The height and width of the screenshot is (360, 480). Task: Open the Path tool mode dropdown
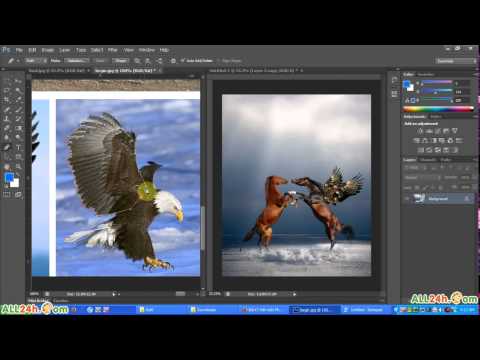pos(36,61)
